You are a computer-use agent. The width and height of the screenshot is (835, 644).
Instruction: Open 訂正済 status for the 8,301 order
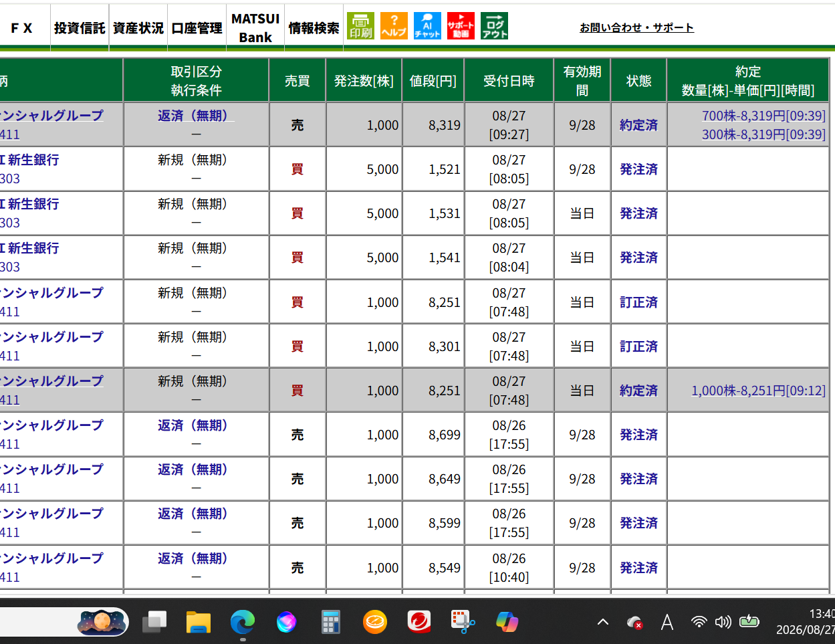click(x=638, y=346)
